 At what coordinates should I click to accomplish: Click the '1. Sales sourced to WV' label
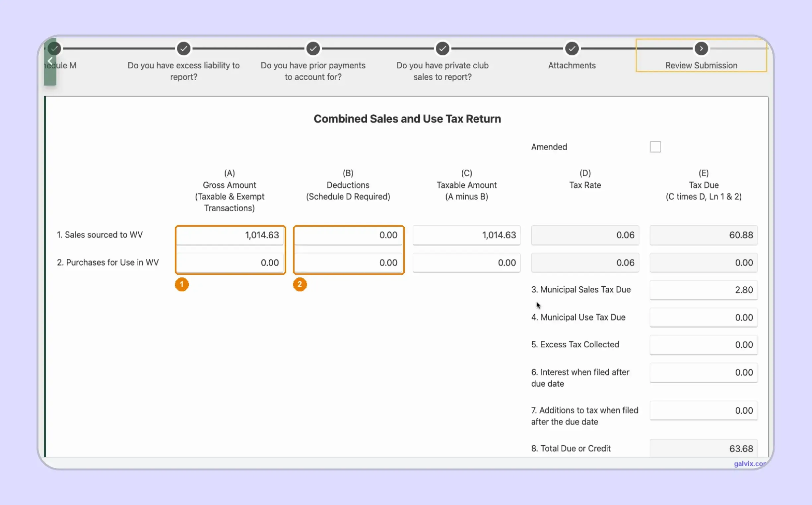click(x=100, y=235)
